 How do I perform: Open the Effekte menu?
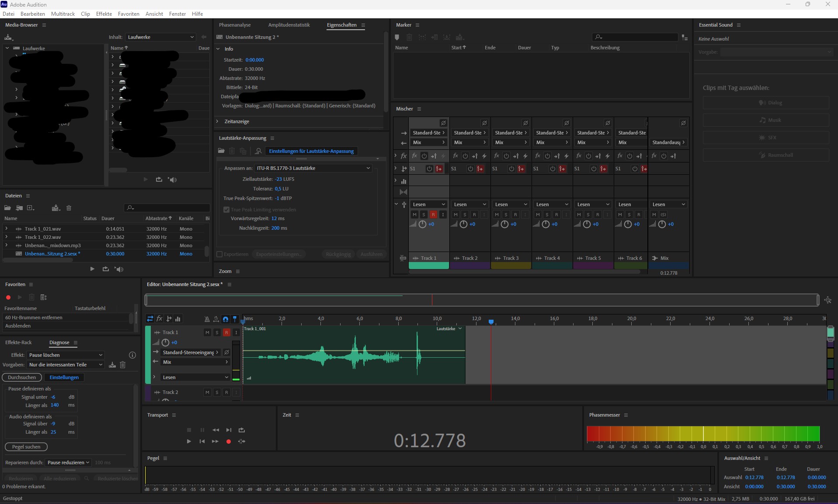point(104,14)
